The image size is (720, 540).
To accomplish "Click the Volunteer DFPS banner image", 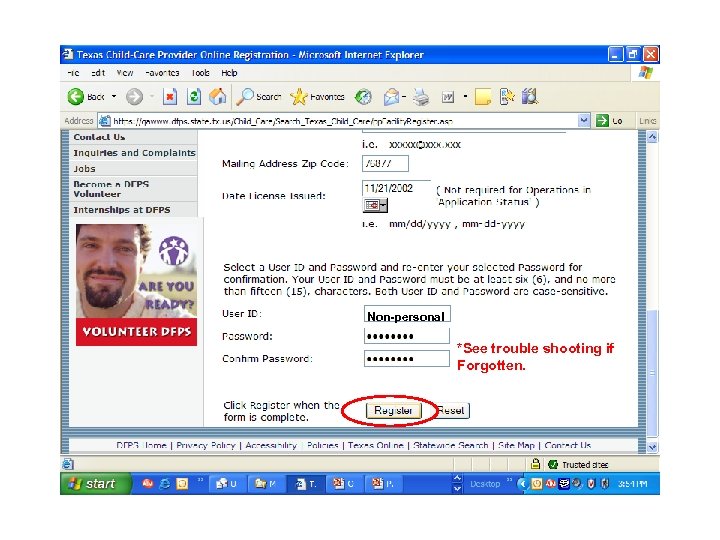I will pyautogui.click(x=136, y=285).
